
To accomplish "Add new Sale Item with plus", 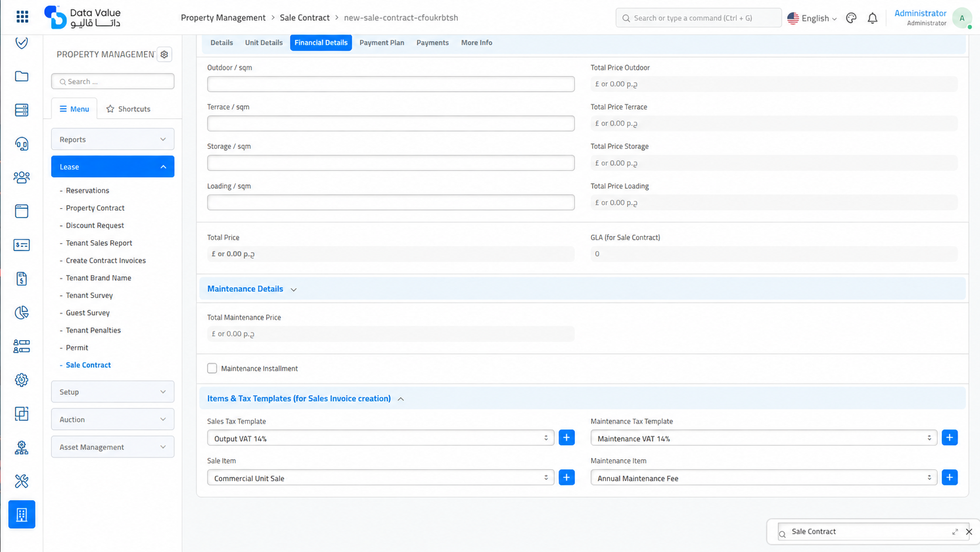I will [x=567, y=478].
